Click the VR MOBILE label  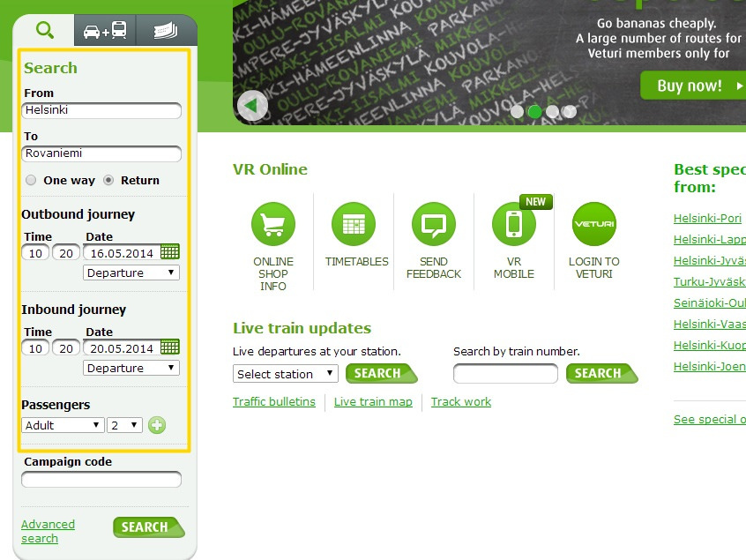click(x=514, y=268)
